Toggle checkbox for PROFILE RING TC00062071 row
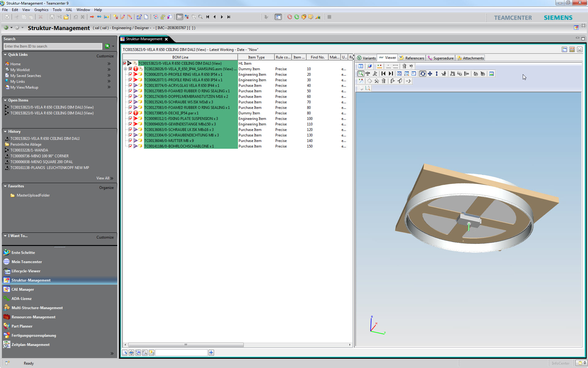The width and height of the screenshot is (588, 368). (130, 75)
